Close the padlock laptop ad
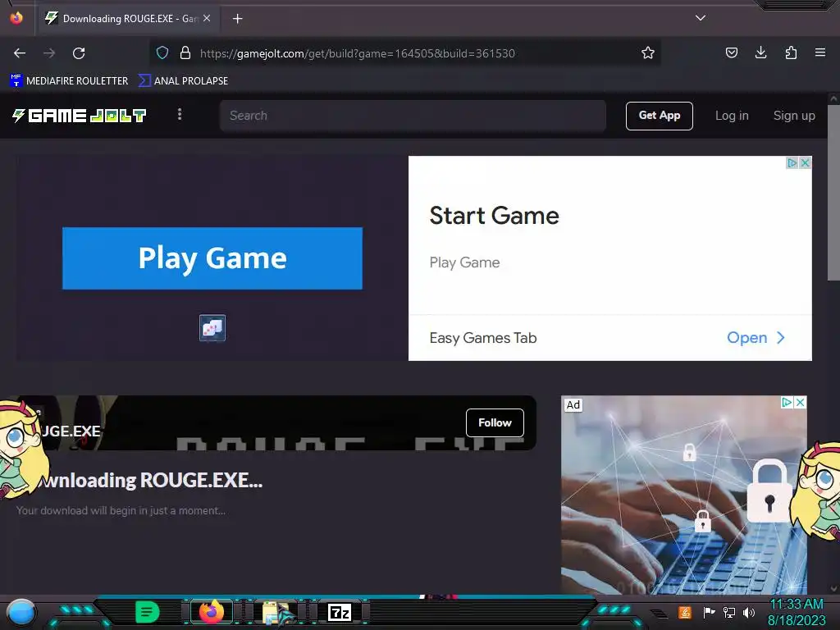 pyautogui.click(x=800, y=402)
